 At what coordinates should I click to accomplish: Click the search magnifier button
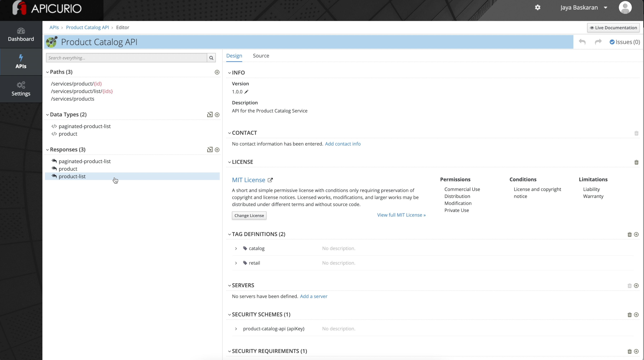(x=211, y=58)
